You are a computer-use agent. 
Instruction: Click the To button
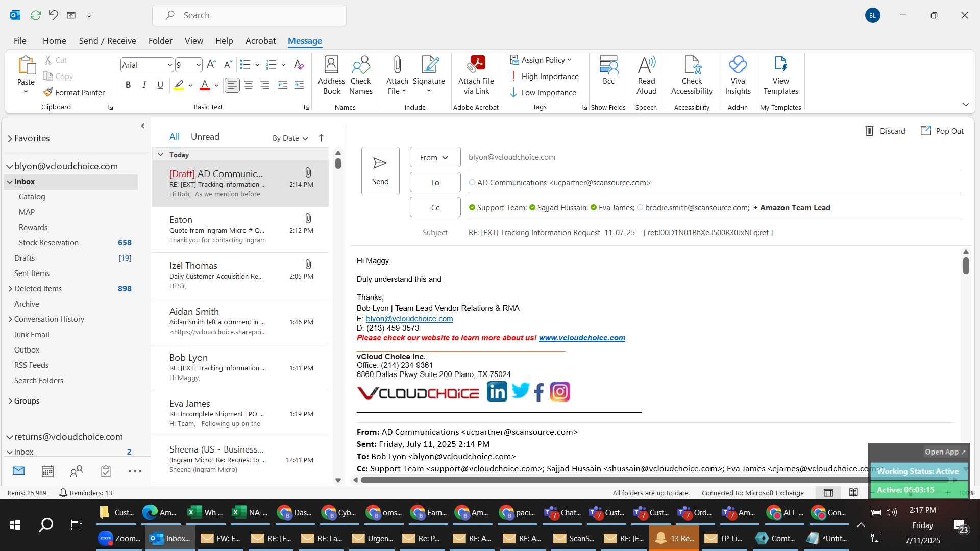[x=435, y=182]
